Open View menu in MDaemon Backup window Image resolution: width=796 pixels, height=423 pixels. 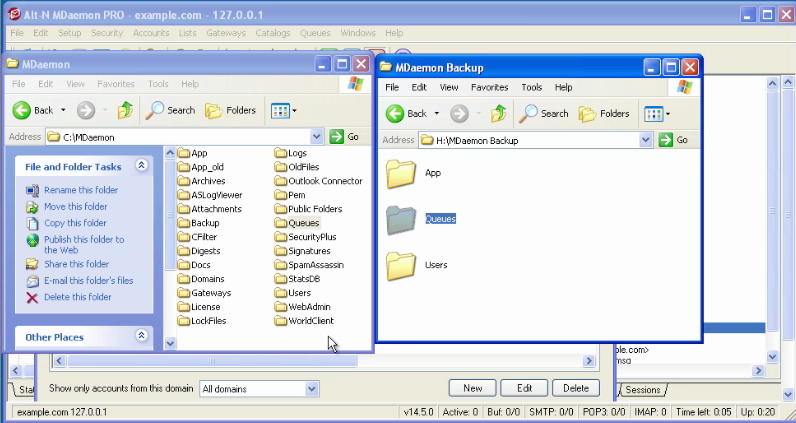(449, 87)
